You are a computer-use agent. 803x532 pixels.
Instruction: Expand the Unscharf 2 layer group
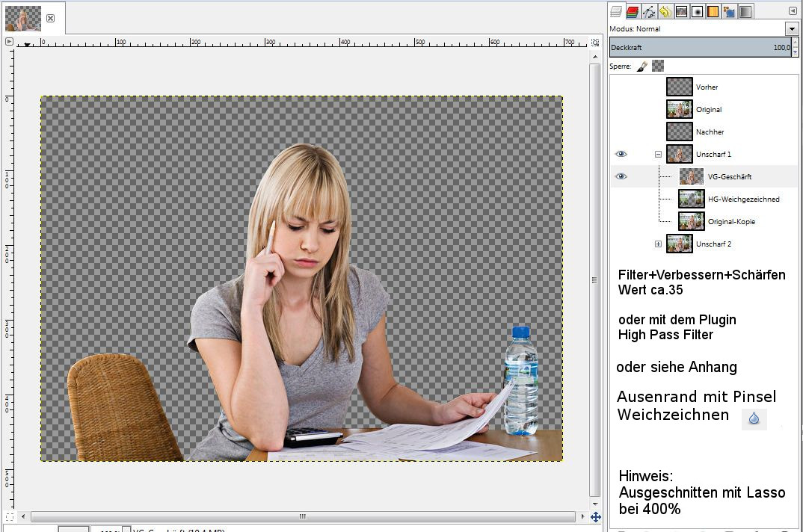[x=658, y=244]
